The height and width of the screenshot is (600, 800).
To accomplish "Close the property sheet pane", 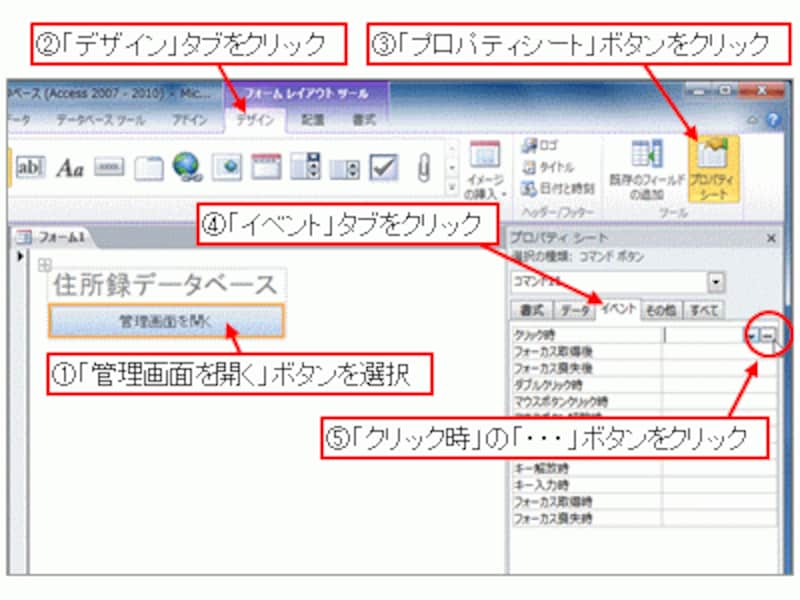I will [x=771, y=238].
